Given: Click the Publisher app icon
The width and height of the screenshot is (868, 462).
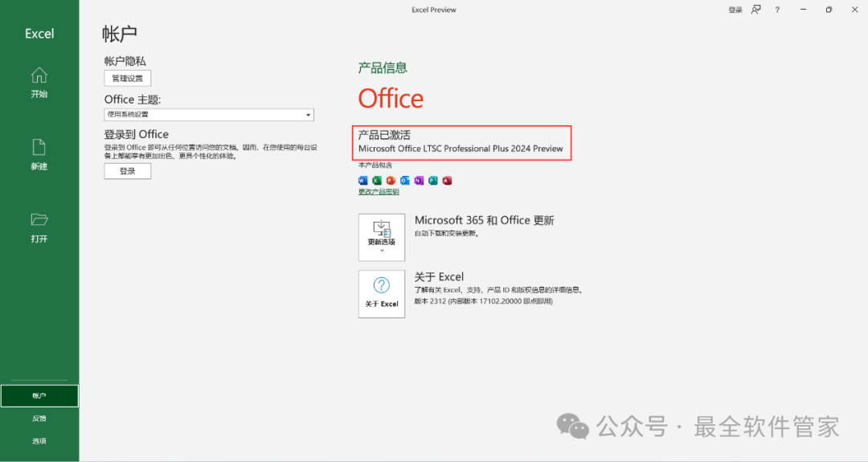Looking at the screenshot, I should 433,180.
